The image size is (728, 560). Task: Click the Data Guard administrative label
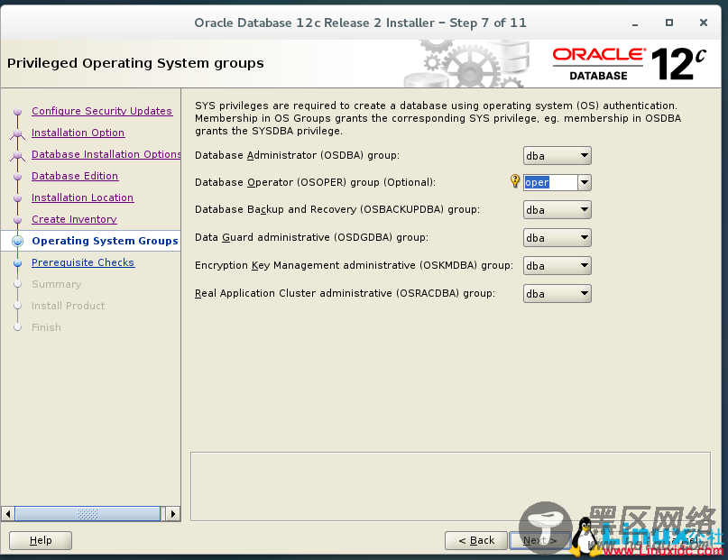[x=311, y=237]
